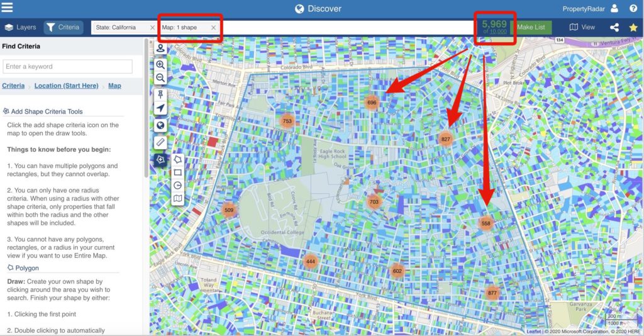Click the 602 property cluster marker
The width and height of the screenshot is (644, 336).
(x=397, y=271)
